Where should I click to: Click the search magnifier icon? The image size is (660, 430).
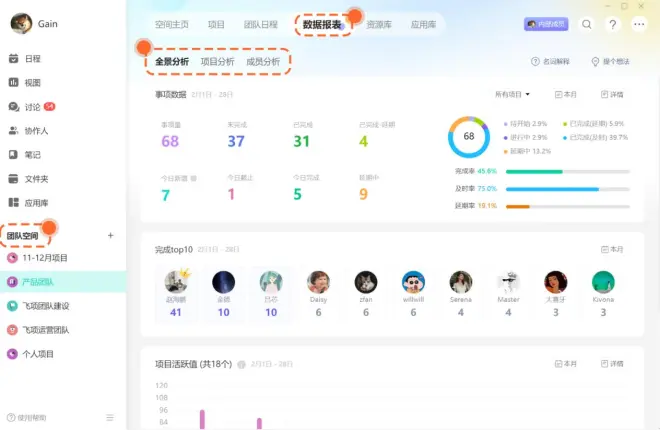point(586,24)
